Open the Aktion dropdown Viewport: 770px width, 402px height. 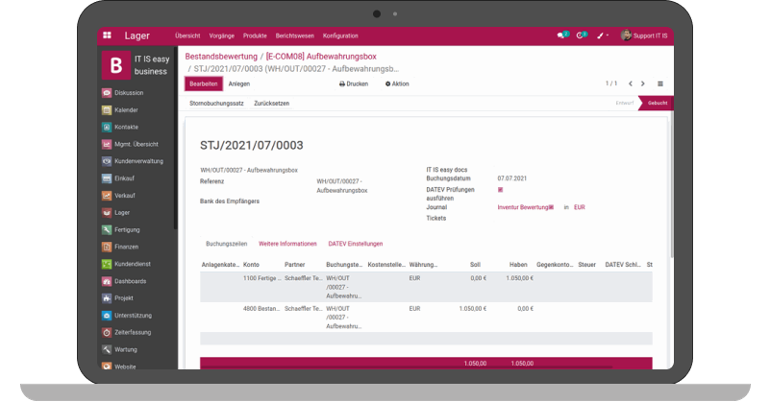tap(397, 84)
